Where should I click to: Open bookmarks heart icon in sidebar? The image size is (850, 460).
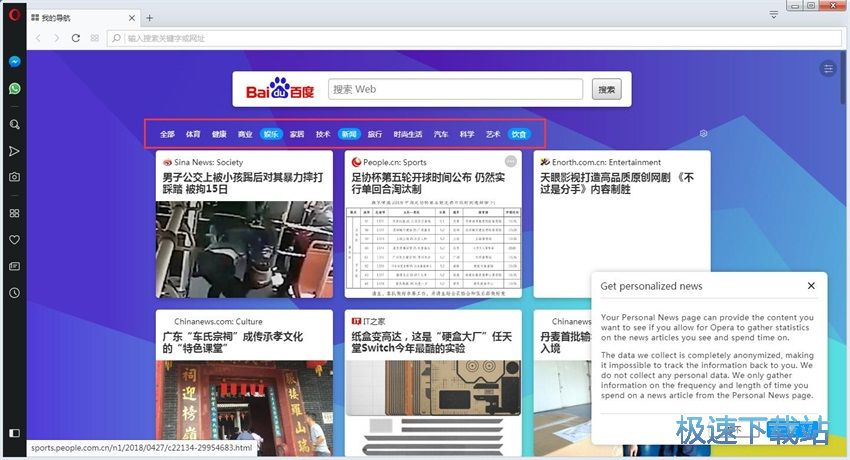click(x=15, y=240)
